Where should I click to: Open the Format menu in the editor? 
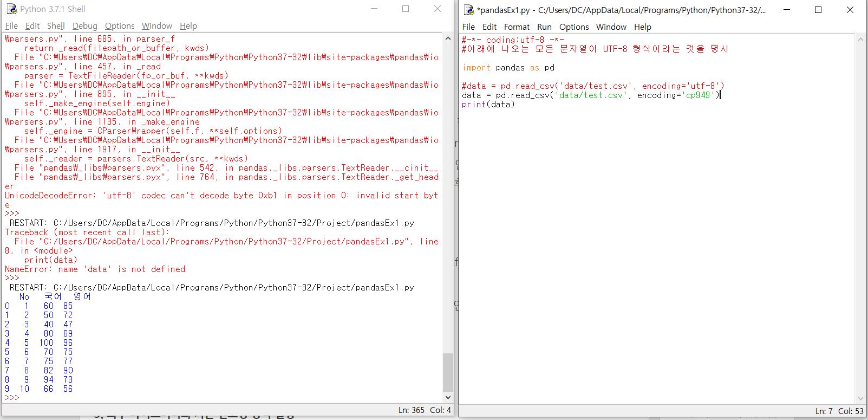(x=517, y=27)
